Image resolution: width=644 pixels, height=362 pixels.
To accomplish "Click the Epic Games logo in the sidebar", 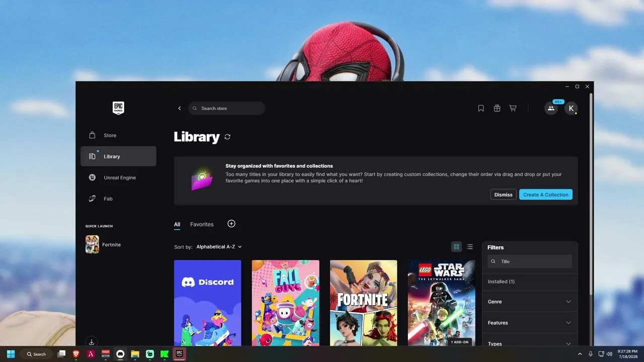I will click(x=118, y=108).
